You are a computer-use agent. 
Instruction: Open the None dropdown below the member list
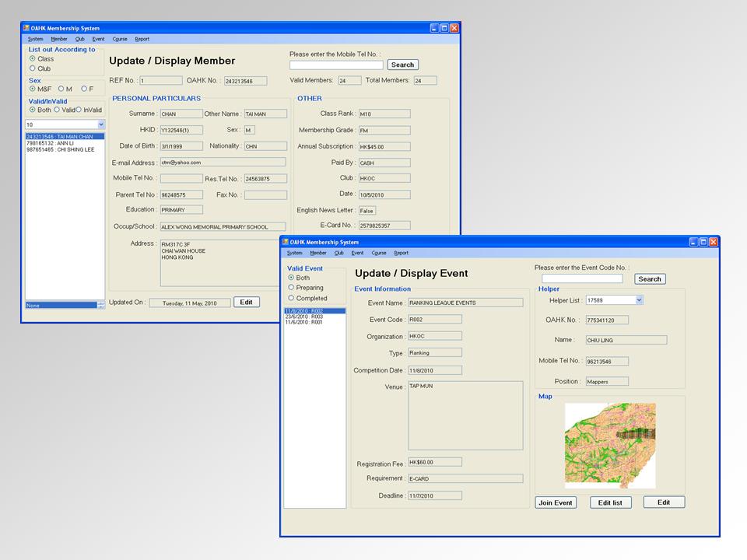click(100, 305)
